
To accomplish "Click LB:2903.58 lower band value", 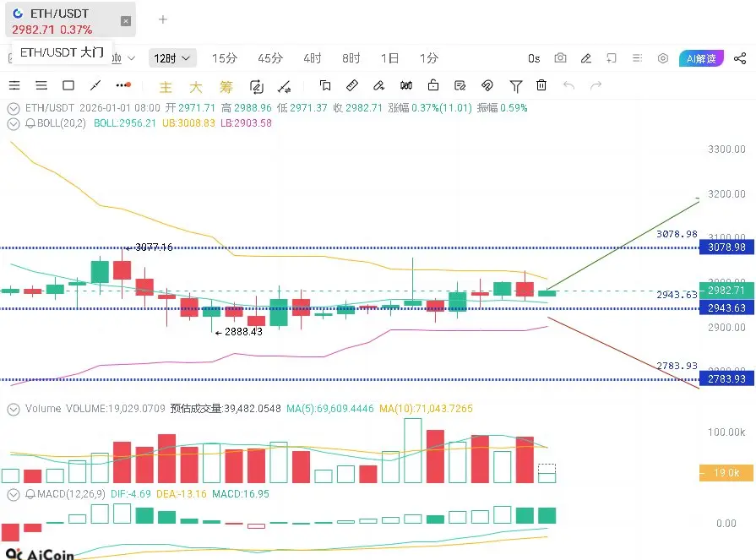I will (x=246, y=123).
